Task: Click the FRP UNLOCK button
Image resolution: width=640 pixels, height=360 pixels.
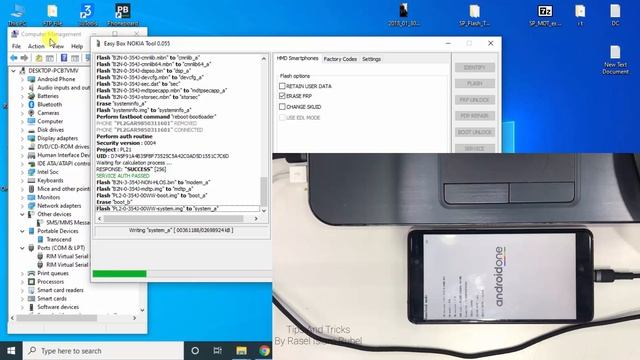Action: pyautogui.click(x=474, y=100)
